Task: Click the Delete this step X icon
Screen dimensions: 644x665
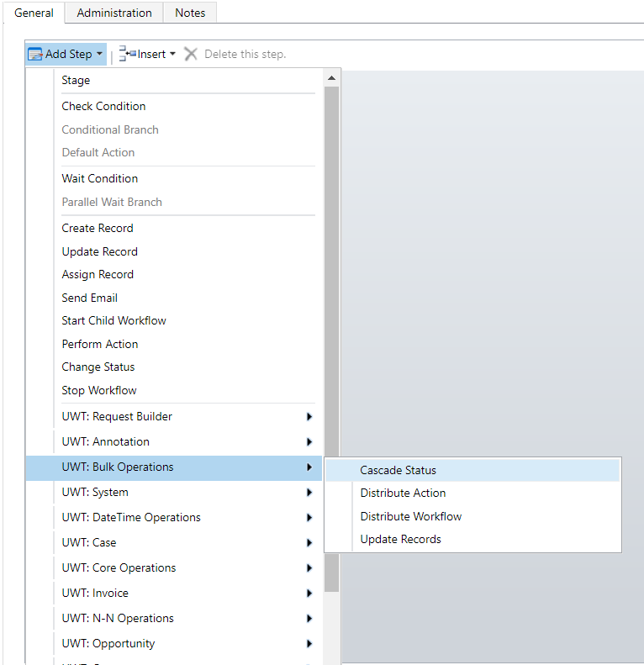Action: click(x=191, y=55)
